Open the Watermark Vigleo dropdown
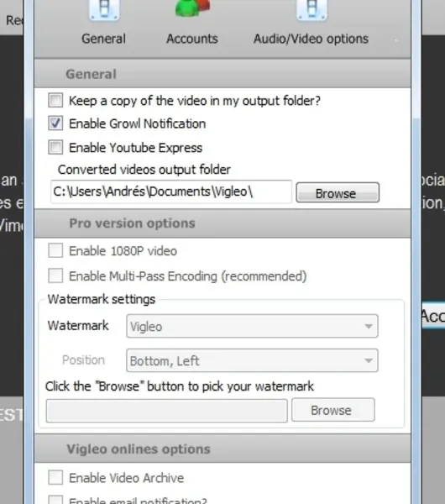The width and height of the screenshot is (445, 504). coord(252,326)
